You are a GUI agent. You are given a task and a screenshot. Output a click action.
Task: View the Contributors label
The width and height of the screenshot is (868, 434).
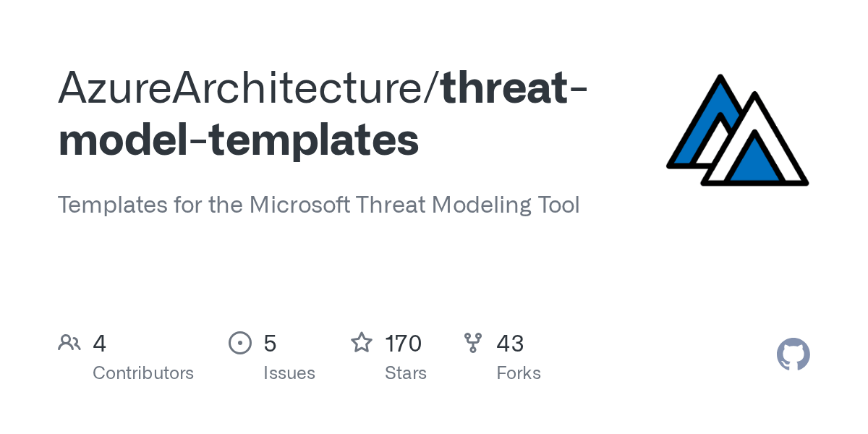pyautogui.click(x=143, y=373)
